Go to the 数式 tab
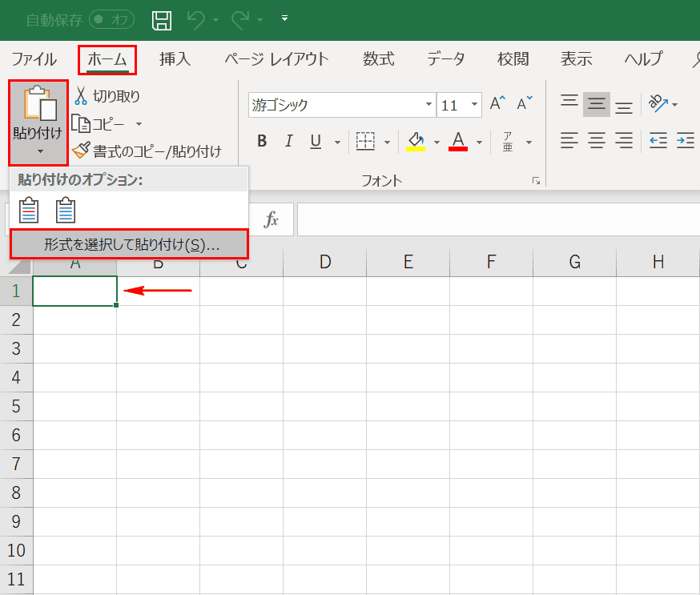 tap(379, 59)
